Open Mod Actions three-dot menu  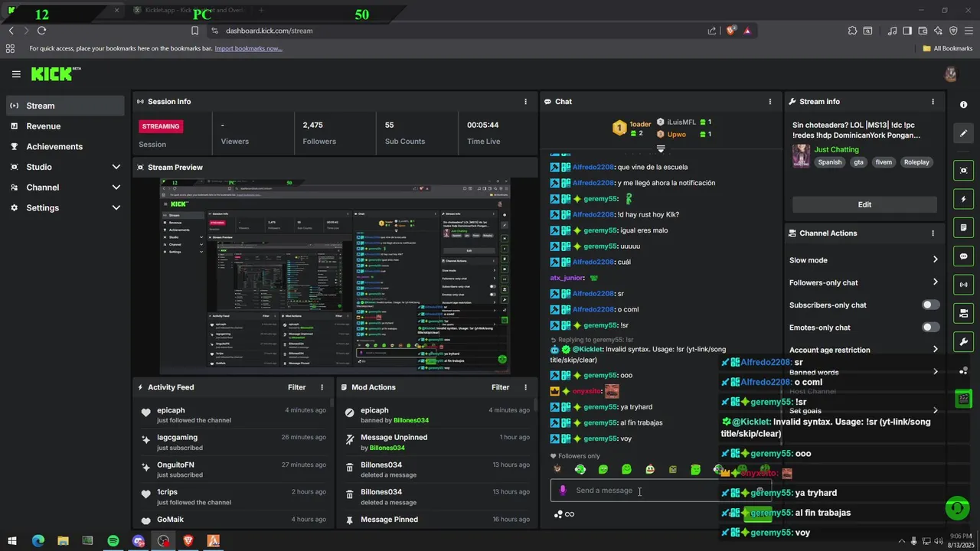pyautogui.click(x=525, y=387)
